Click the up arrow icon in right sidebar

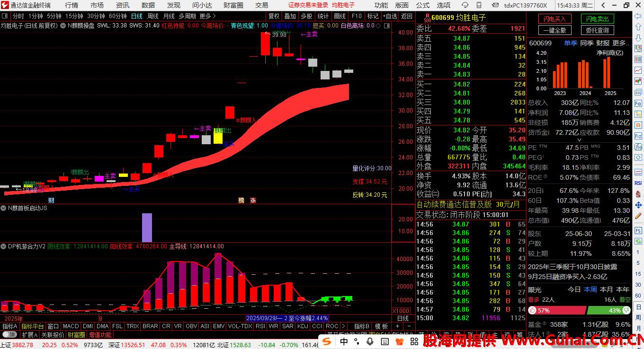pos(638,27)
